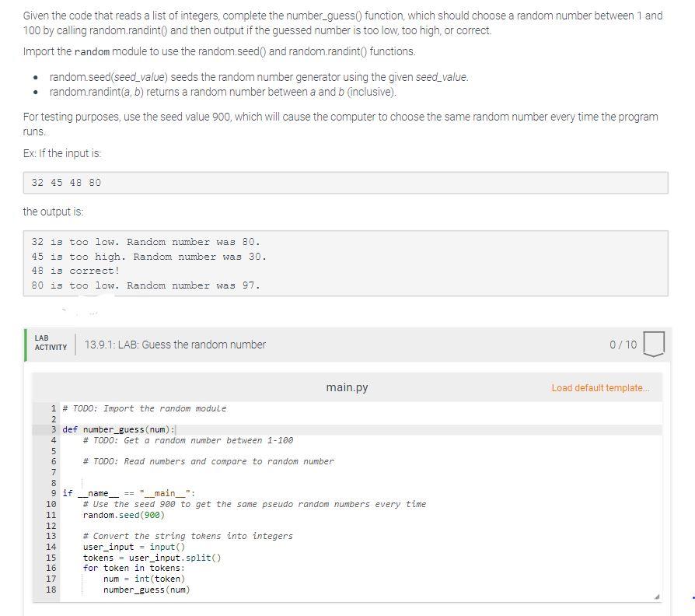The width and height of the screenshot is (695, 616).
Task: Click the 'Read numbers and compare' comment line
Action: point(208,462)
